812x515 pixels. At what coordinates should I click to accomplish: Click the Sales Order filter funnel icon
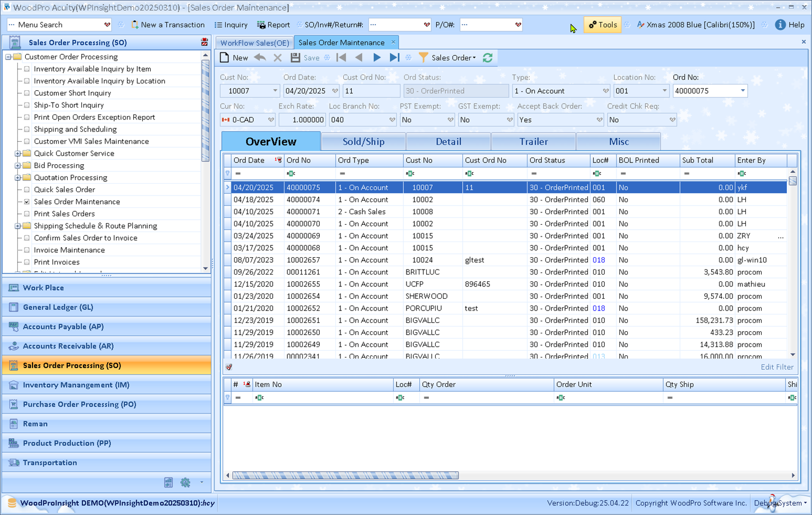423,58
